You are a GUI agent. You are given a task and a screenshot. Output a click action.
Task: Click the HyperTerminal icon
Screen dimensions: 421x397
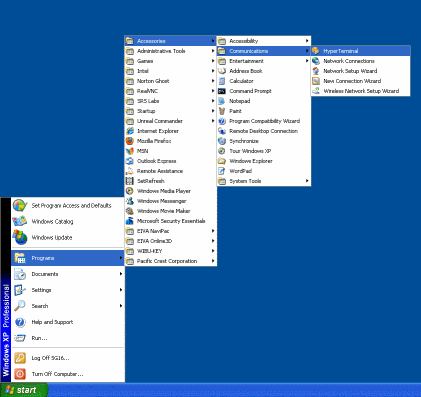click(x=316, y=51)
